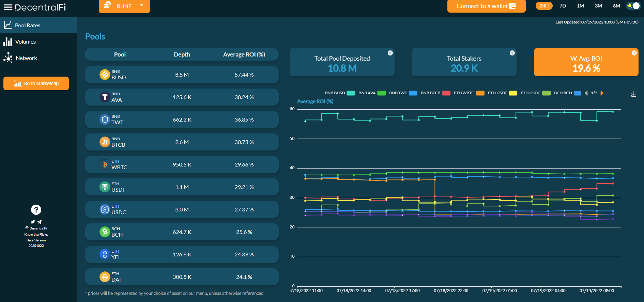Click the Last Updated timestamp text
Screen dimensions: 644x302
point(597,22)
